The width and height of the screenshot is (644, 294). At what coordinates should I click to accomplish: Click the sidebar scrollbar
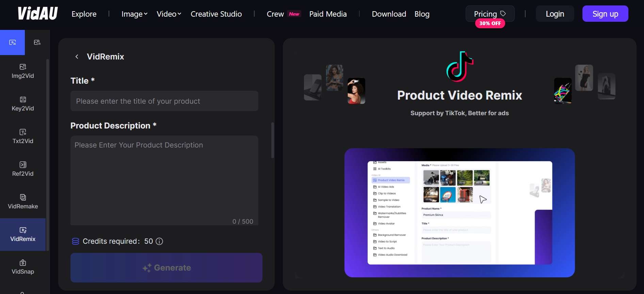[48, 155]
